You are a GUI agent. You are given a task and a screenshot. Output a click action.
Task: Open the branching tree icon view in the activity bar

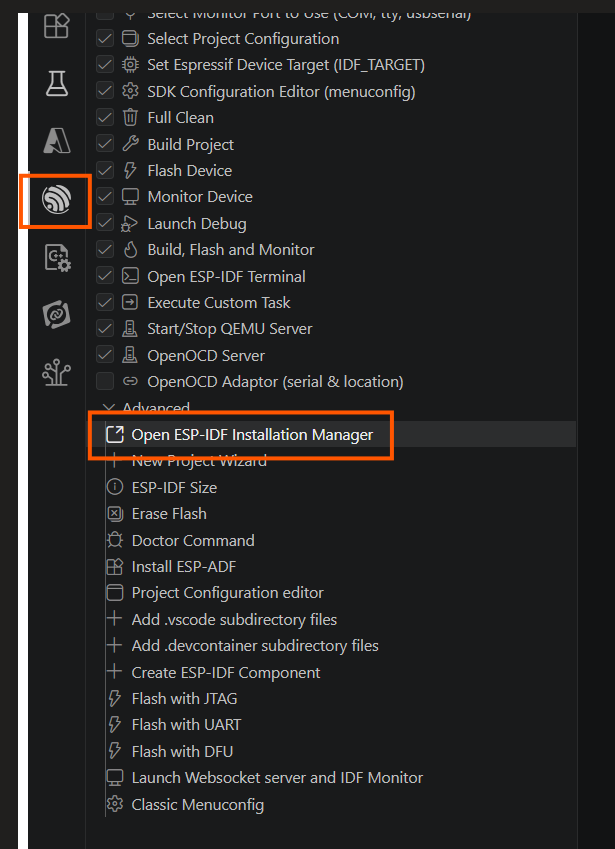56,373
